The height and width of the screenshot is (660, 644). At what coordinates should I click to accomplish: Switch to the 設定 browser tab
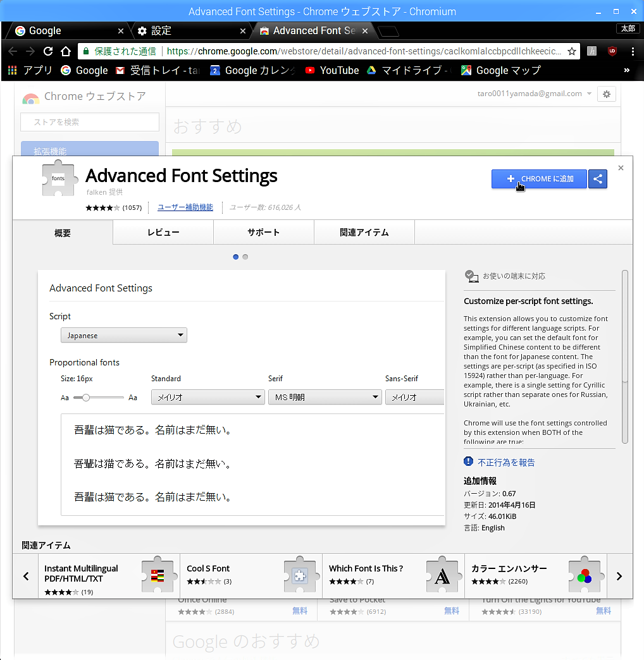(x=192, y=31)
